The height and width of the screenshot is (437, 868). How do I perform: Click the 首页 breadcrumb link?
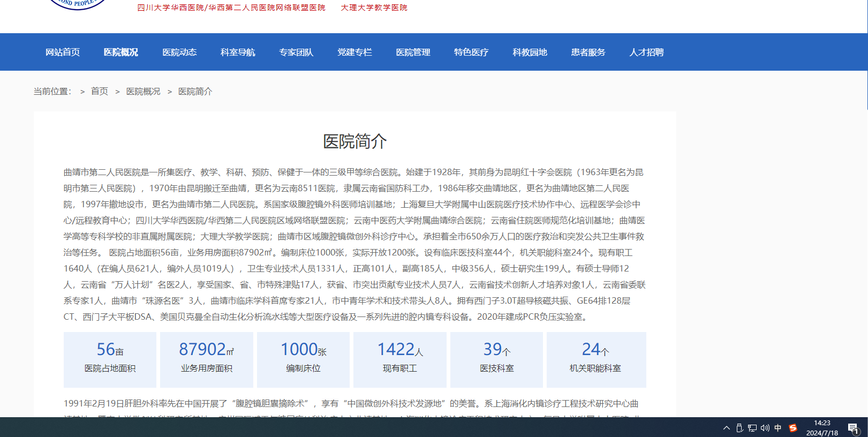pyautogui.click(x=100, y=92)
